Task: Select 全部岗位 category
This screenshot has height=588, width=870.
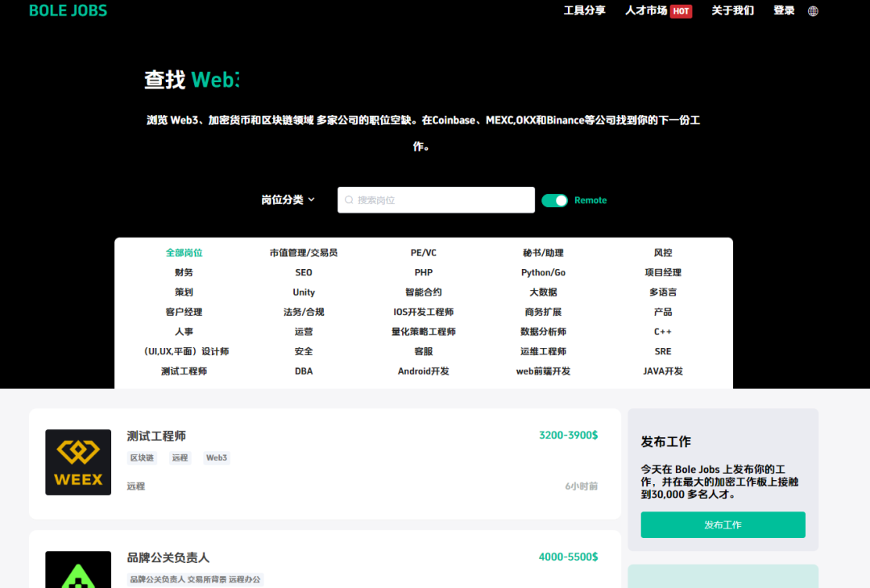Action: tap(184, 253)
